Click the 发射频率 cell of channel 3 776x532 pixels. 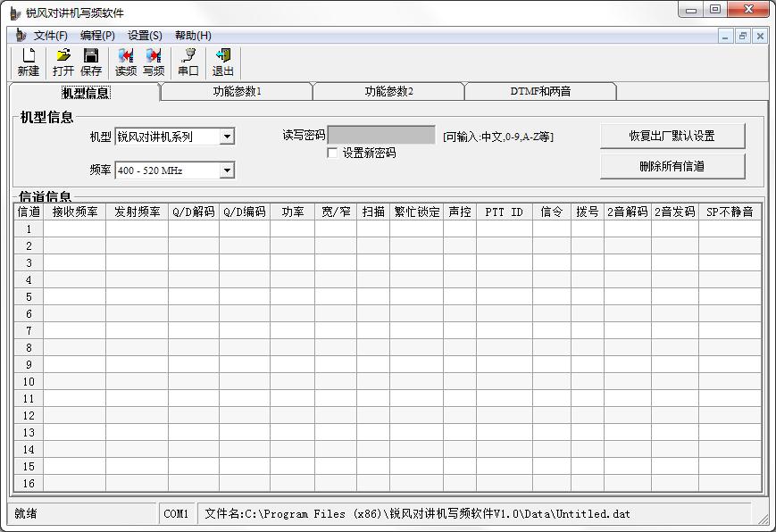pyautogui.click(x=138, y=262)
